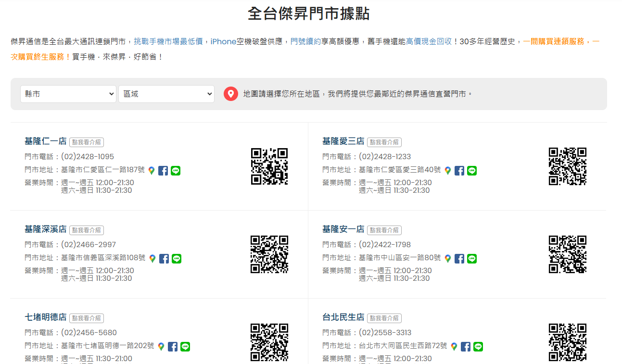Image resolution: width=622 pixels, height=364 pixels.
Task: Click the QR code for 基隆深溪店
Action: (269, 254)
